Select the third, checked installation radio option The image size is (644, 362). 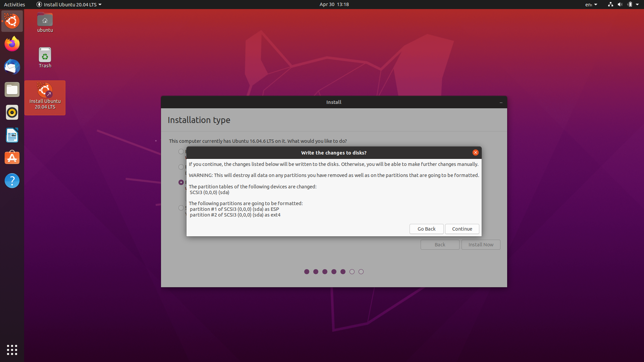click(x=181, y=182)
